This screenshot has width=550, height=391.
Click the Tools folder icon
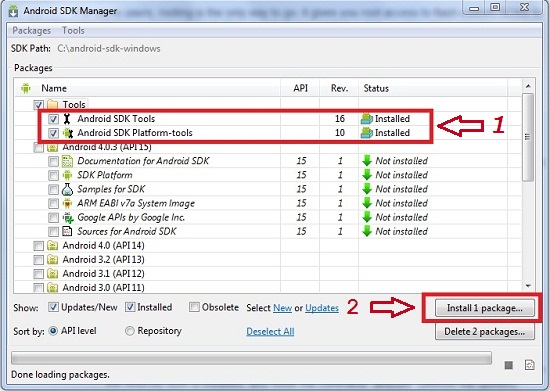52,105
